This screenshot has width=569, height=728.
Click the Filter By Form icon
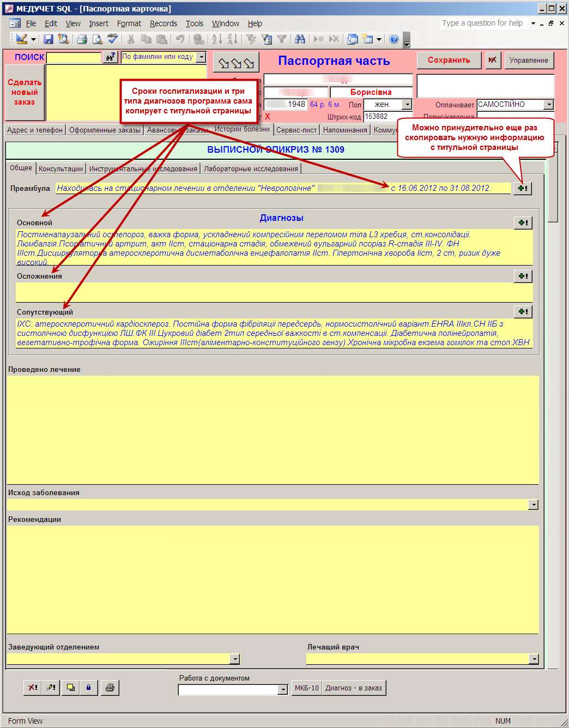tap(267, 39)
